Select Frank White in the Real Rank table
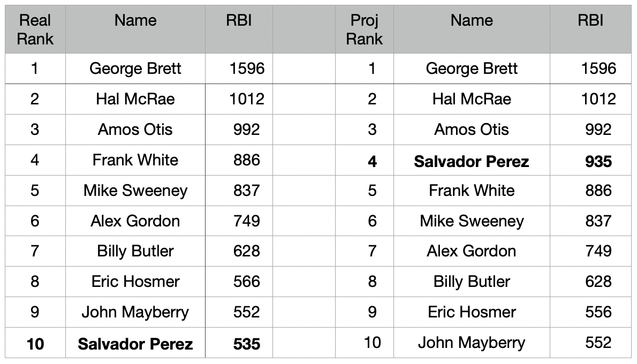The width and height of the screenshot is (637, 364). coord(135,160)
